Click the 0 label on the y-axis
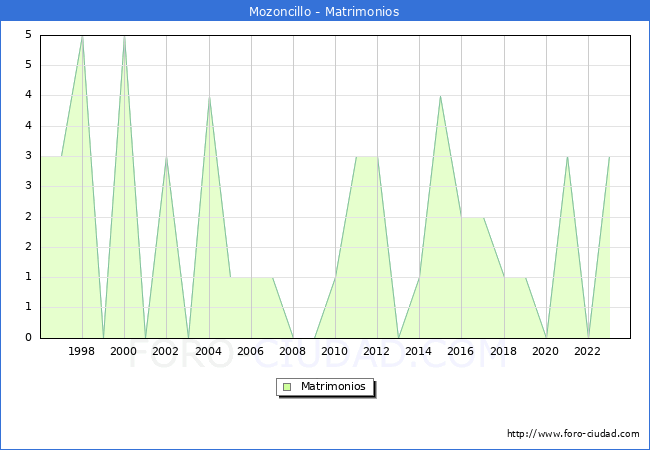Screen dimensions: 650x450 (x=28, y=338)
